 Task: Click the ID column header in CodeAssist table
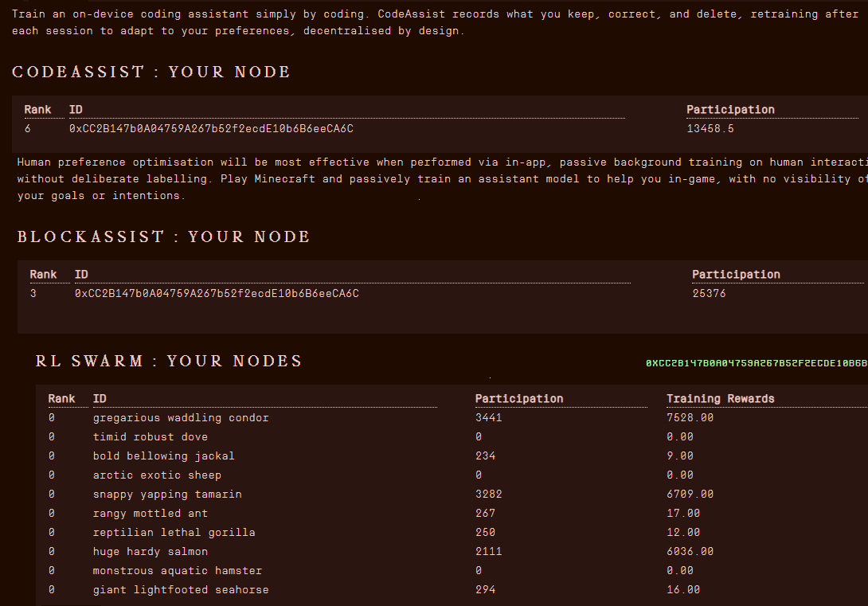[76, 110]
